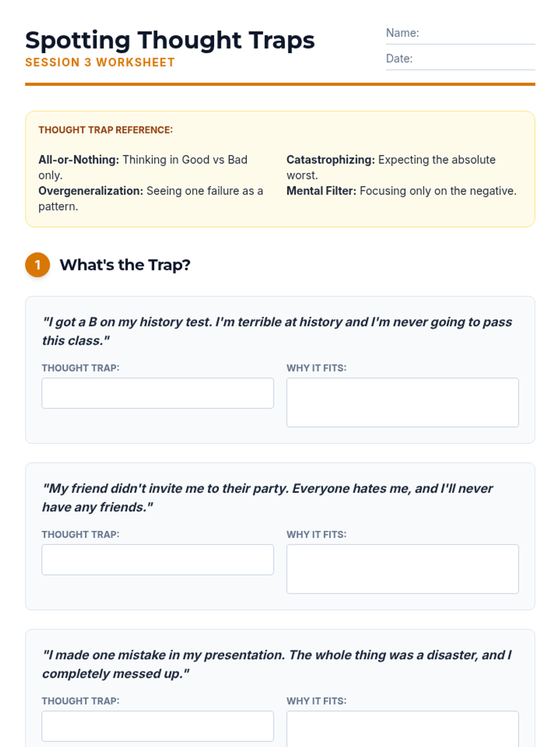
Task: Select the 'Overgeneralization' term
Action: coord(91,191)
